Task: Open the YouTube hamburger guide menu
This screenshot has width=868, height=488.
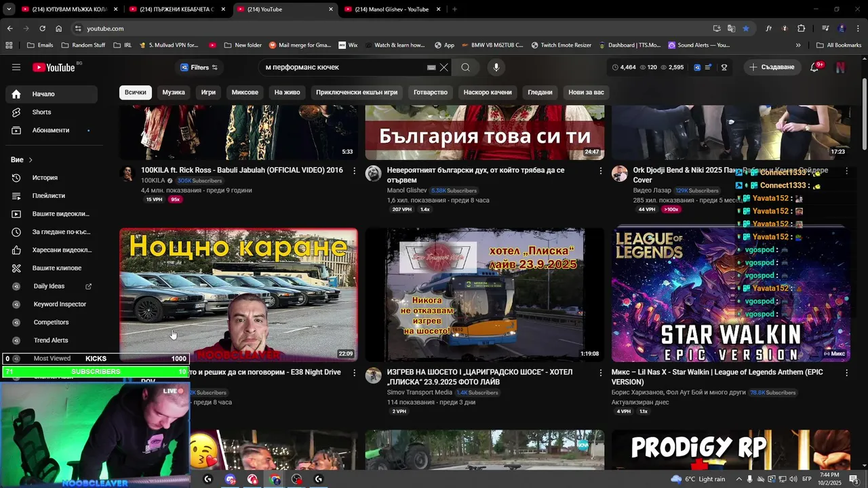Action: coord(16,67)
